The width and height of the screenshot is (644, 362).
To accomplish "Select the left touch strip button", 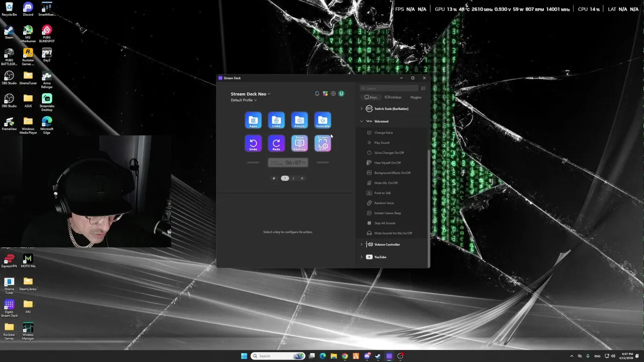I will 253,162.
